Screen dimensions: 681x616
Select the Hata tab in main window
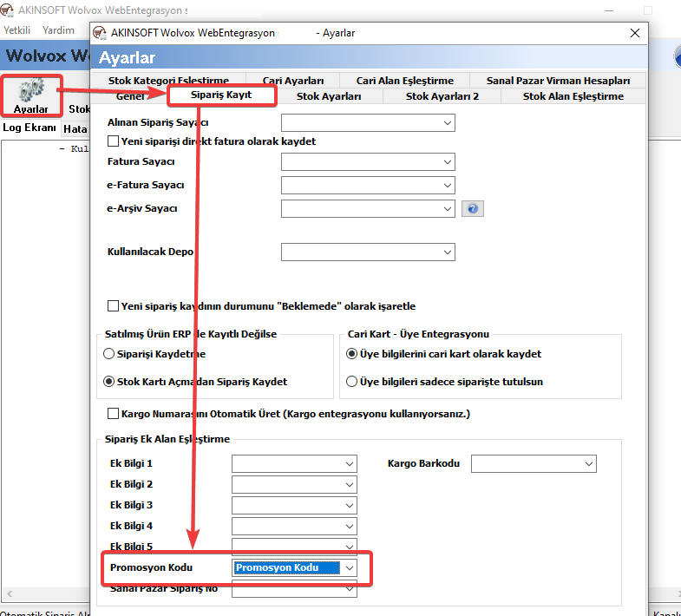coord(75,129)
